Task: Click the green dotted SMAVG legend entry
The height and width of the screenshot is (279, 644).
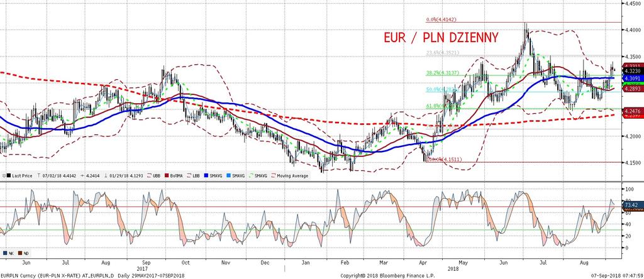Action: (x=258, y=175)
